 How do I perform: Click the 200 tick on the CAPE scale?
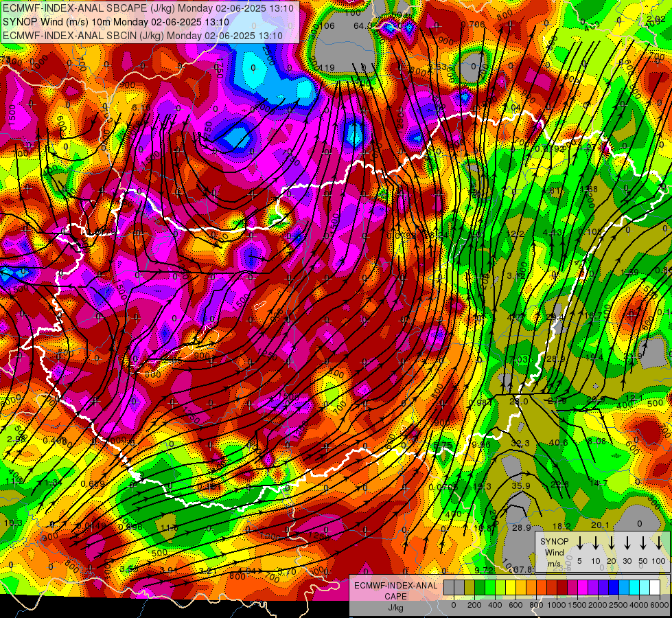[474, 605]
